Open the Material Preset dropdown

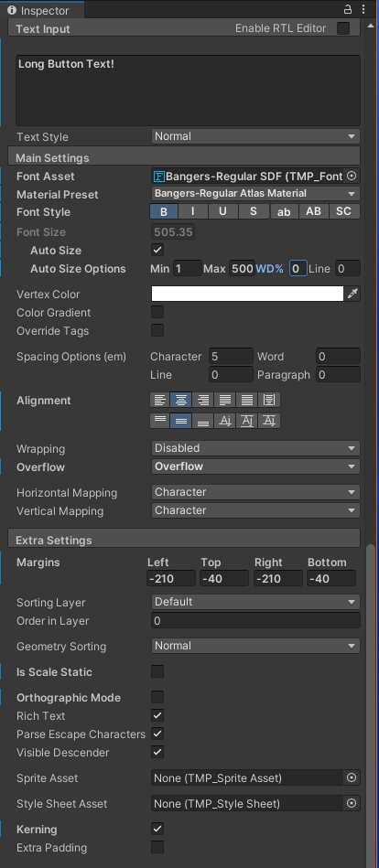click(x=255, y=194)
